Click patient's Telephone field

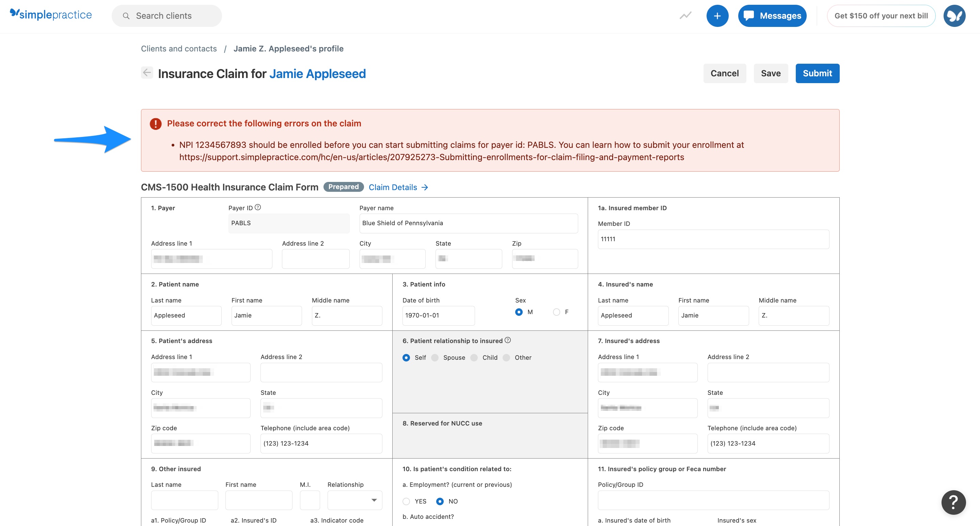(321, 444)
